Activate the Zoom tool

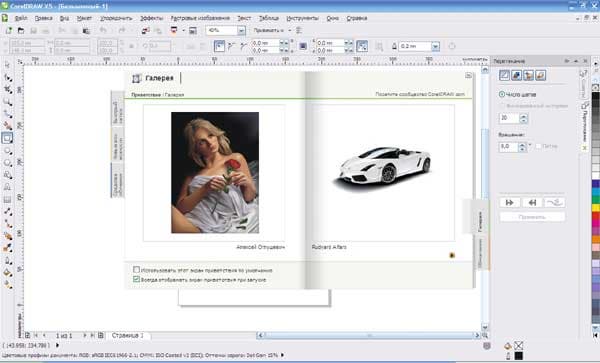pyautogui.click(x=7, y=102)
